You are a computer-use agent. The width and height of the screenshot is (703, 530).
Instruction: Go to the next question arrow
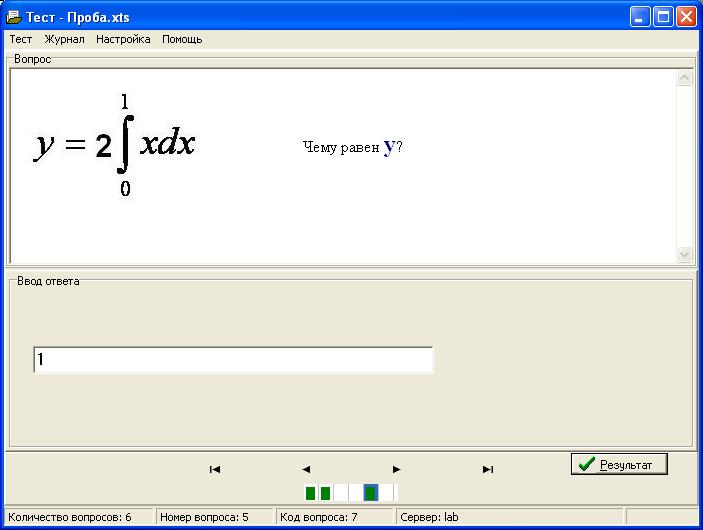(397, 469)
